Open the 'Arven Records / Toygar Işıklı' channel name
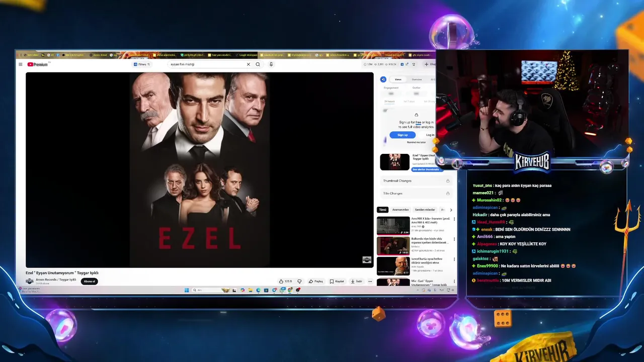The width and height of the screenshot is (644, 362). pos(56,280)
